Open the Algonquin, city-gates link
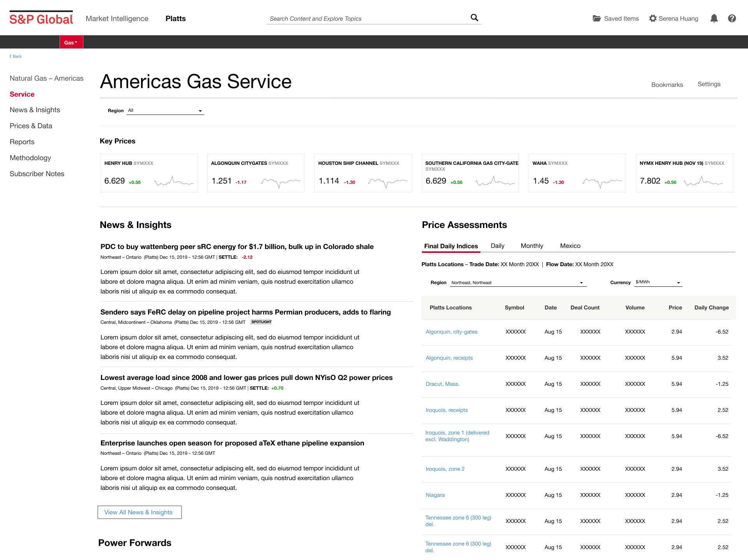 pyautogui.click(x=451, y=332)
